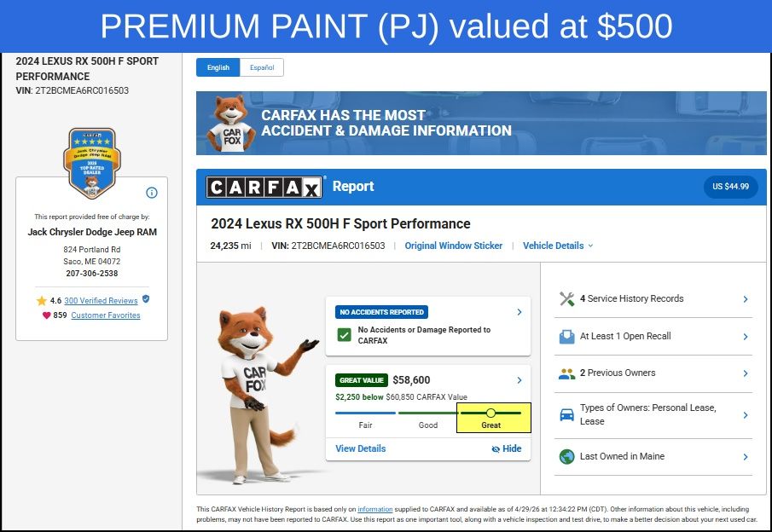The width and height of the screenshot is (772, 532).
Task: Click the car icon for owner types
Action: click(x=566, y=415)
